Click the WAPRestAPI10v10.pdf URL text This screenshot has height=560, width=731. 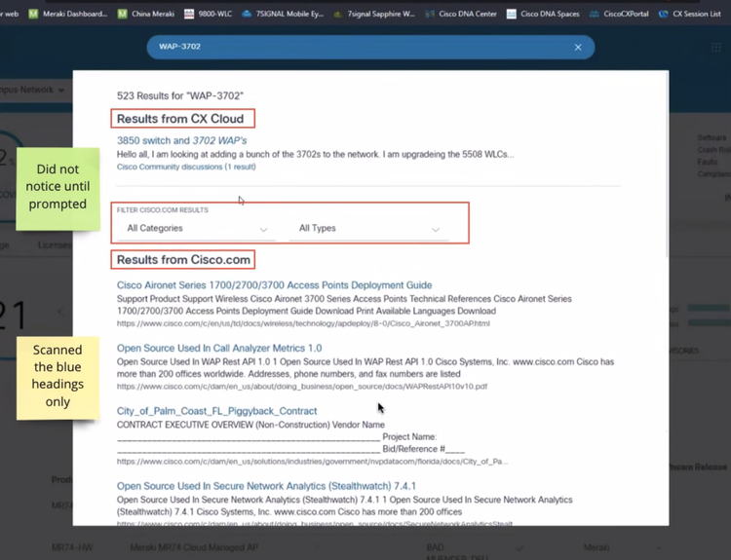pos(302,387)
